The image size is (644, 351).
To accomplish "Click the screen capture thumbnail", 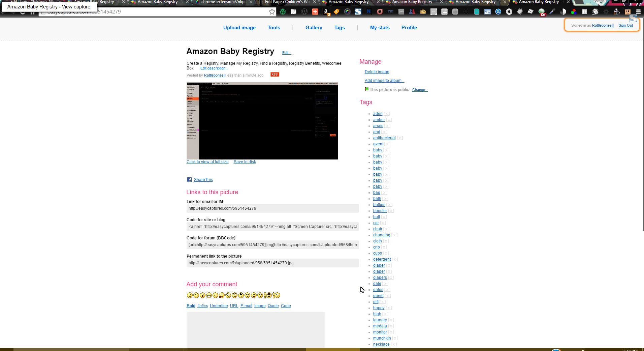I will pyautogui.click(x=262, y=121).
